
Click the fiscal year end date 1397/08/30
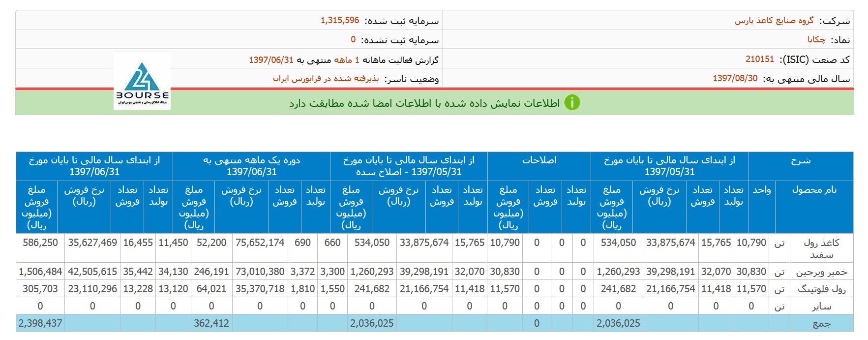click(x=735, y=78)
